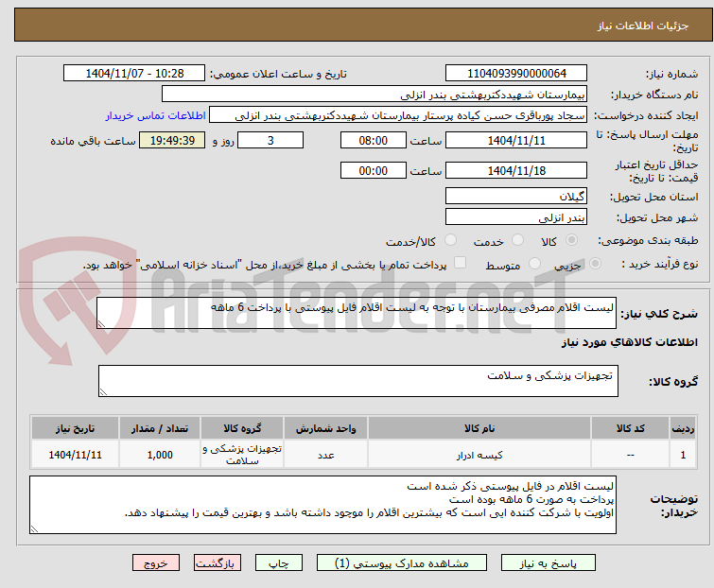
Task: Click the resize handle of گروه کالا box
Action: 103,392
